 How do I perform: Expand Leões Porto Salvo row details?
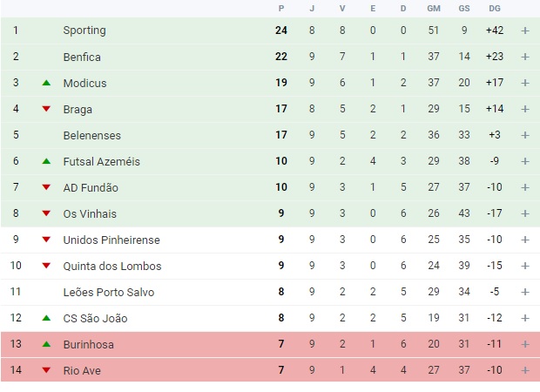pyautogui.click(x=525, y=292)
